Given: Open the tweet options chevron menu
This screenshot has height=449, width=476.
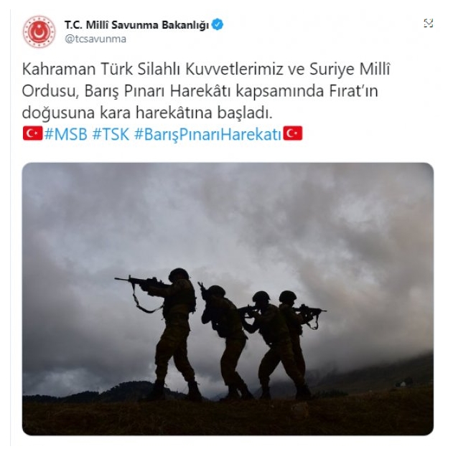Looking at the screenshot, I should click(428, 23).
